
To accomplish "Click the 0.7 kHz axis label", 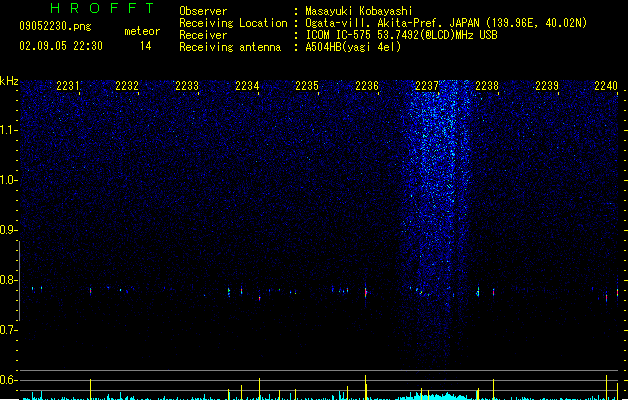I will click(9, 330).
